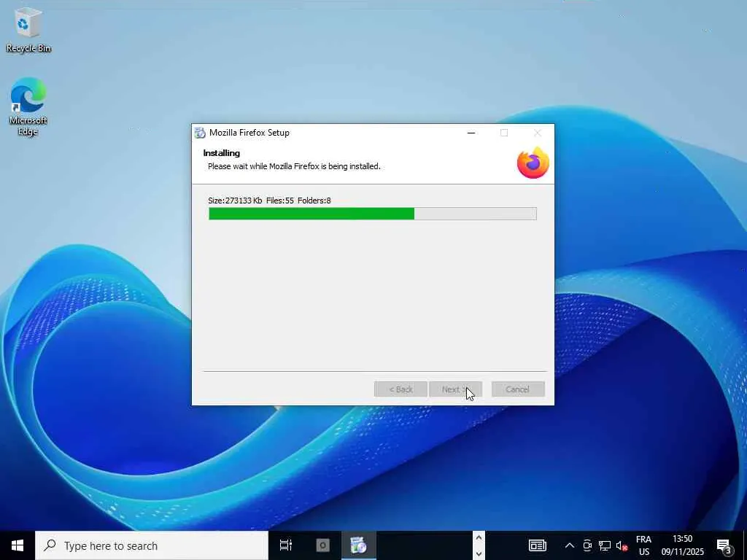Click the green installation progress bar

(373, 214)
